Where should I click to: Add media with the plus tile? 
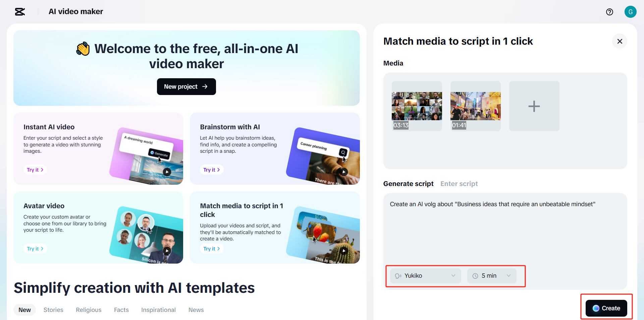(534, 106)
